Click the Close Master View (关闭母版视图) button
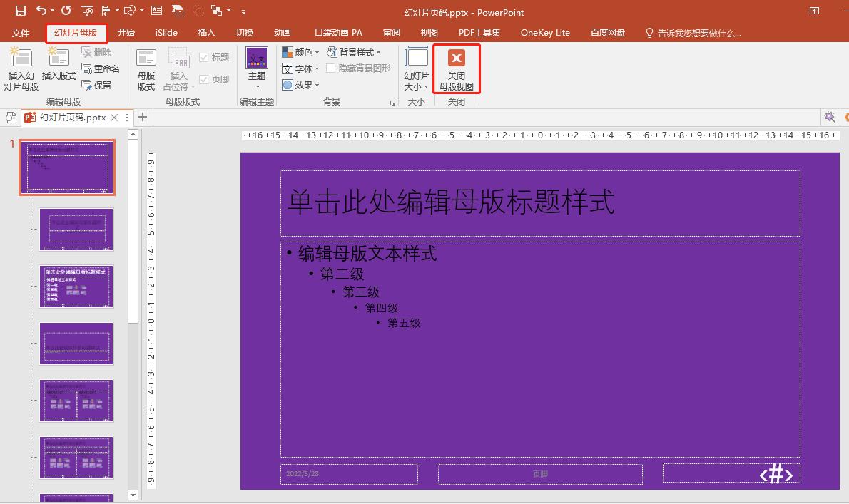Viewport: 849px width, 504px height. 456,67
